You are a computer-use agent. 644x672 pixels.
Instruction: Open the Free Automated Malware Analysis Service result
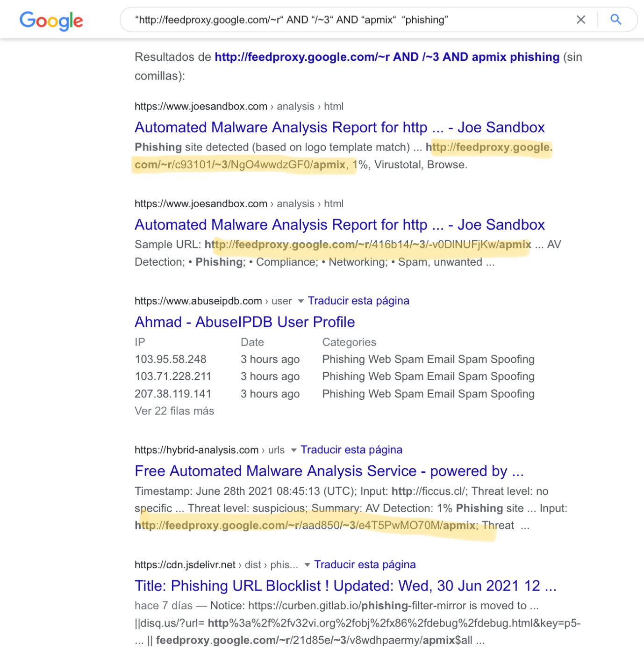tap(329, 471)
